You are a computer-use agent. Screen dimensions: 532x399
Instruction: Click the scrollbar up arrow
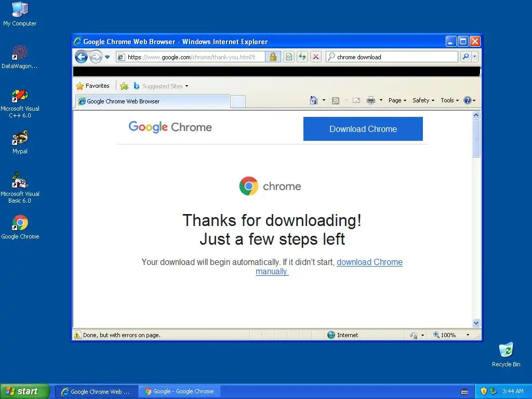coord(476,115)
